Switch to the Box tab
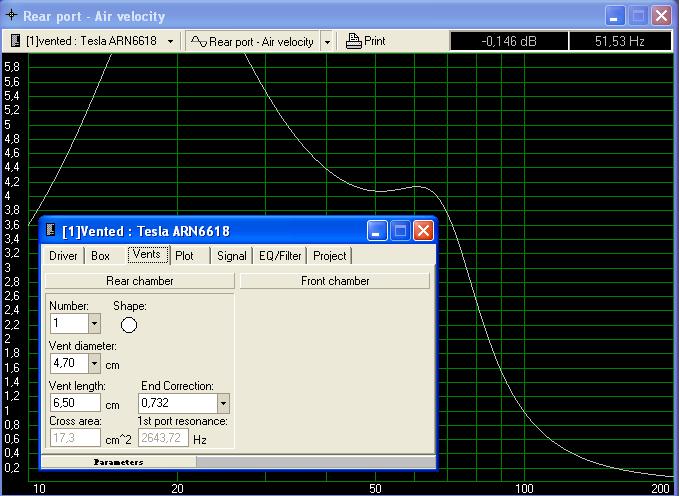Image resolution: width=679 pixels, height=496 pixels. click(100, 256)
